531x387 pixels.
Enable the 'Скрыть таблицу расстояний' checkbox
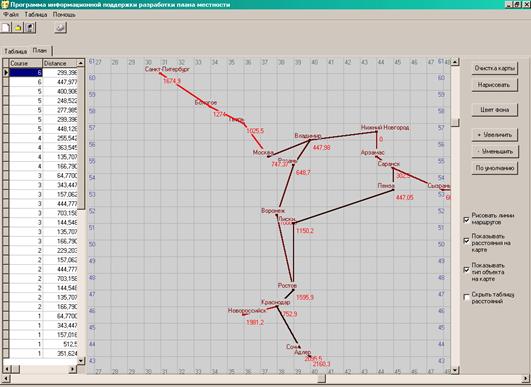[x=466, y=297]
